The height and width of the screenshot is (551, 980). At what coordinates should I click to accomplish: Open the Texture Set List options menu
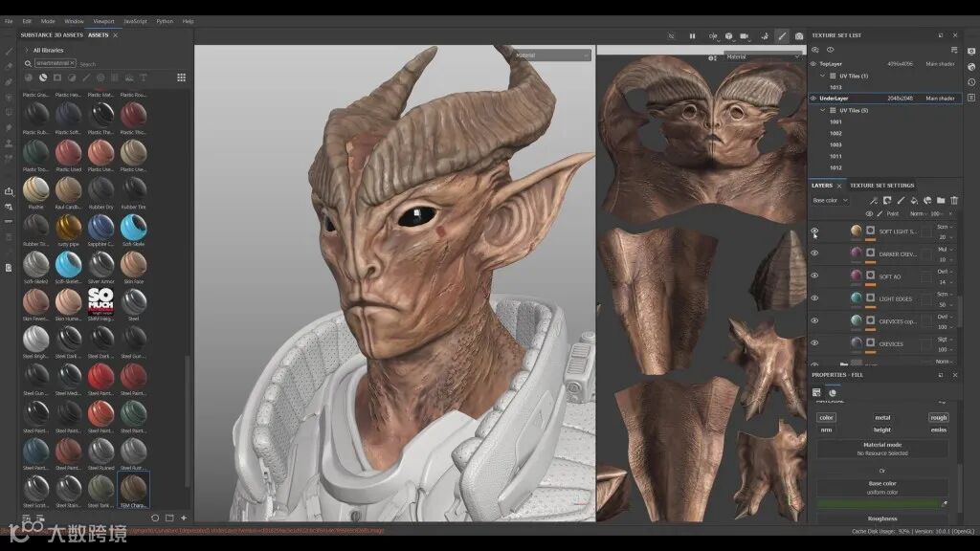(954, 50)
